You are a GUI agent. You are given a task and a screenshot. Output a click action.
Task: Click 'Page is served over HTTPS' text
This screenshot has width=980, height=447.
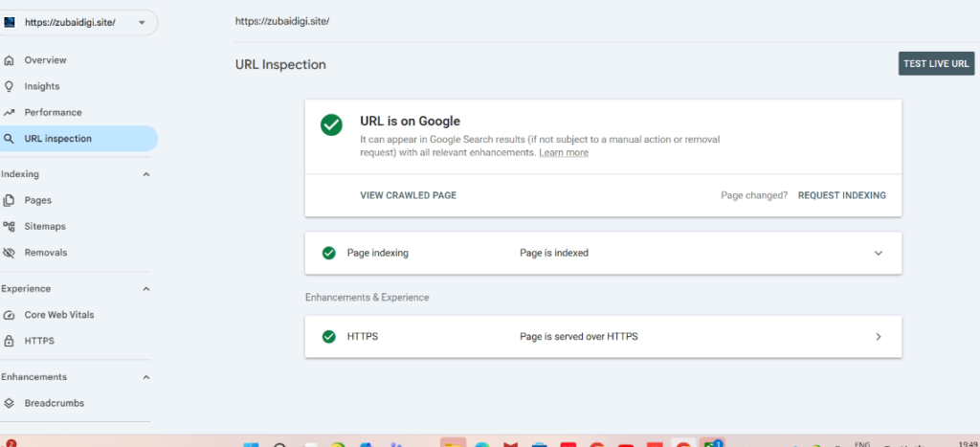pos(579,336)
